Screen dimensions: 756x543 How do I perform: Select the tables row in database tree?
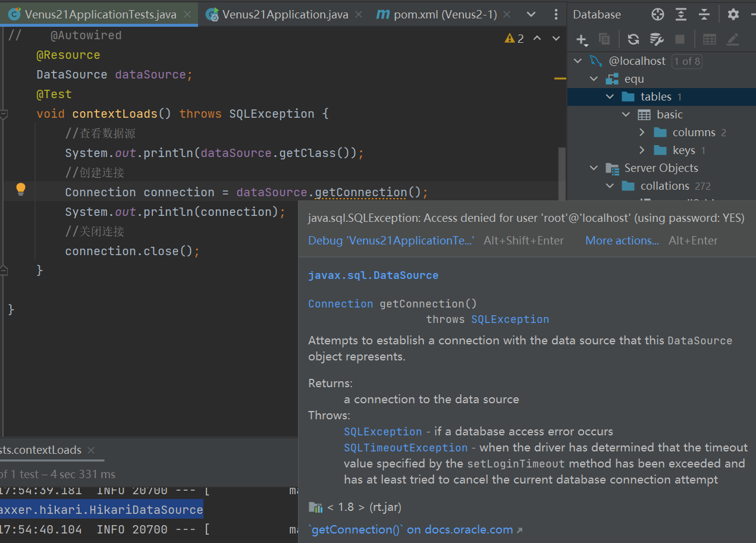tap(661, 96)
